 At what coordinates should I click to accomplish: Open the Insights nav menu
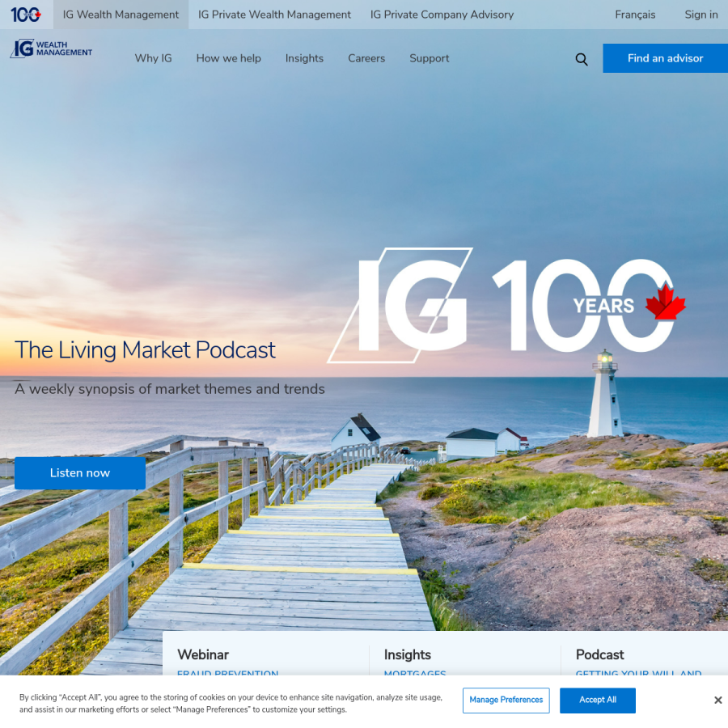coord(304,58)
